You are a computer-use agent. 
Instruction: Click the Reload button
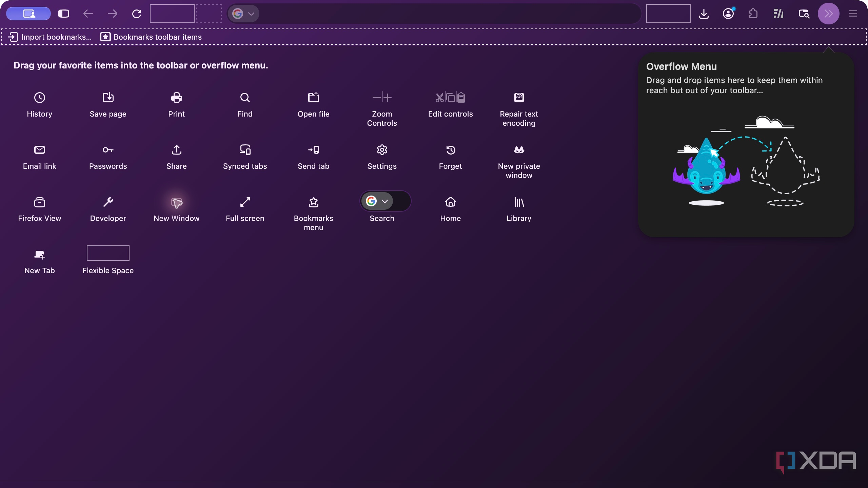(137, 14)
